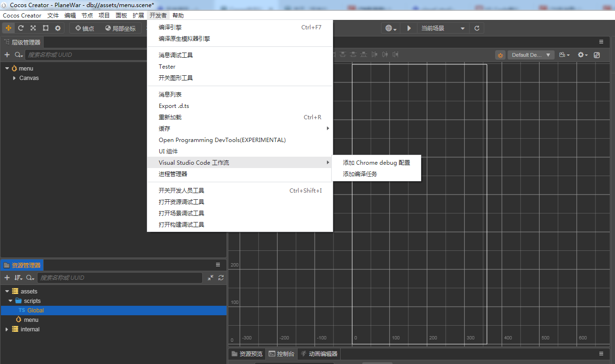
Task: Toggle the anchor pivot mode button
Action: (85, 28)
